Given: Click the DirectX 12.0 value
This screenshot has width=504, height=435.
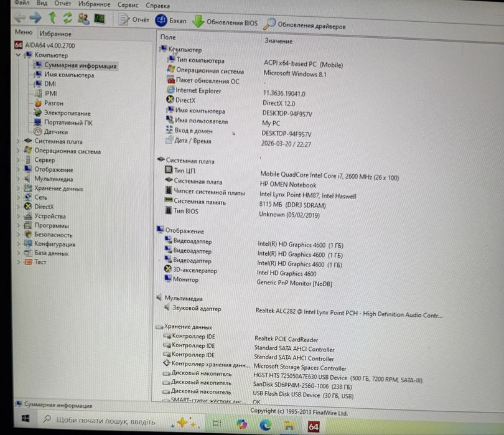Looking at the screenshot, I should click(x=279, y=103).
